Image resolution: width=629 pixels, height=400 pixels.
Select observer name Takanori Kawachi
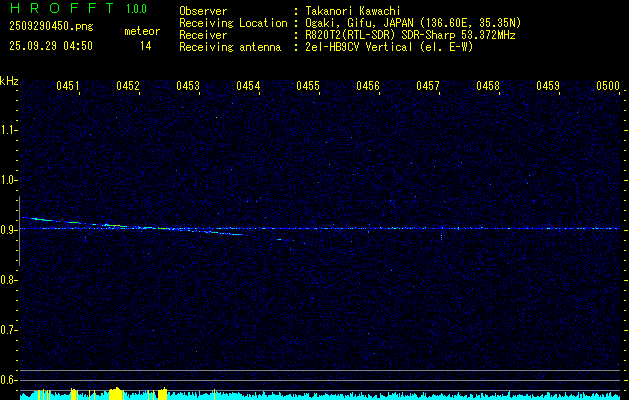pos(353,11)
